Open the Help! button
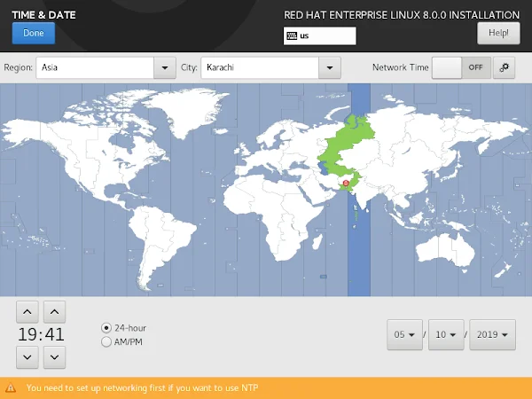Screen dimensions: 532x399 pyautogui.click(x=498, y=33)
